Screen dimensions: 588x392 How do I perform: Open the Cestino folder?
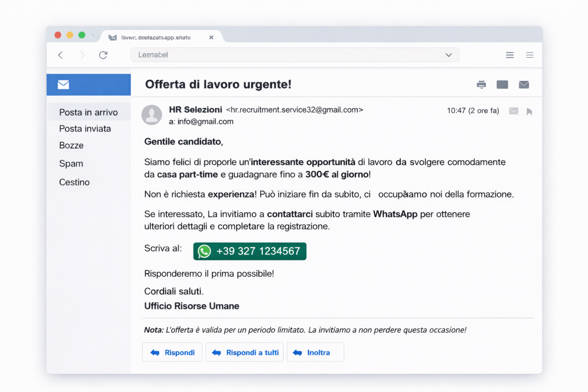coord(74,182)
